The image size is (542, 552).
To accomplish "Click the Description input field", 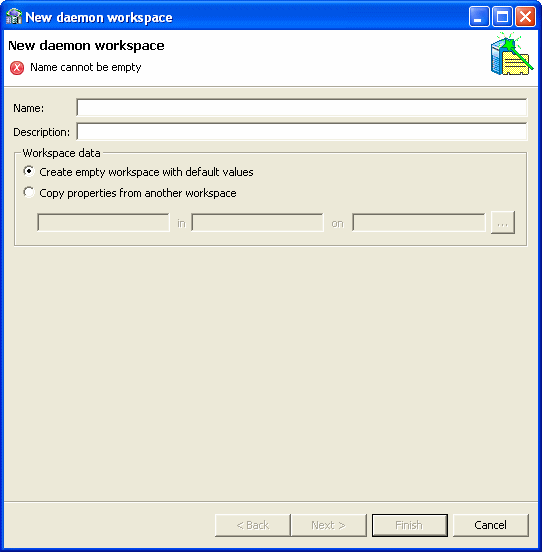I will (302, 131).
